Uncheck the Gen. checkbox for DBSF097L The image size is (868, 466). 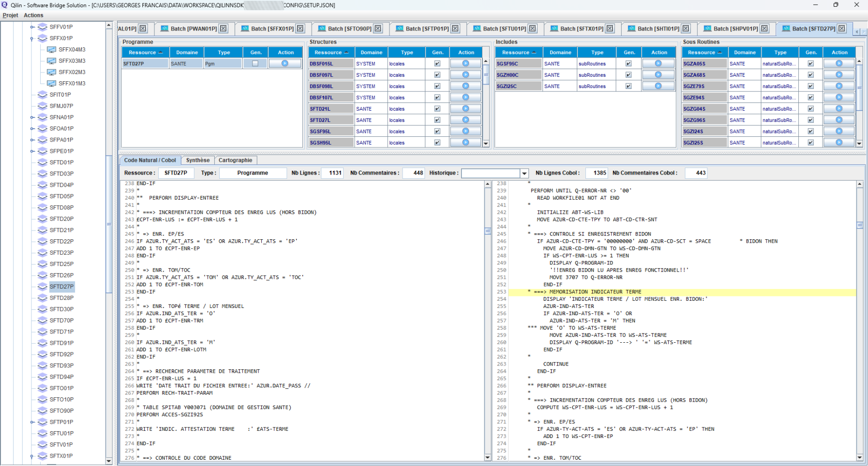point(437,74)
